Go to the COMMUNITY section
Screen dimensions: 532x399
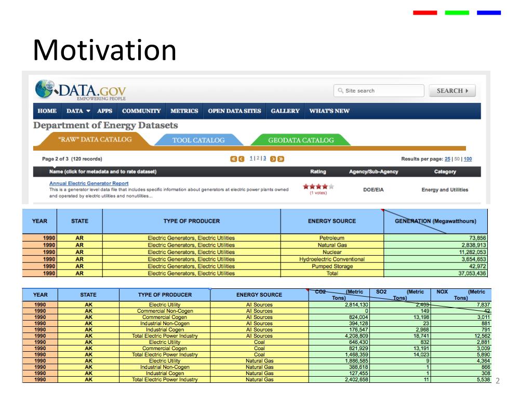[141, 111]
